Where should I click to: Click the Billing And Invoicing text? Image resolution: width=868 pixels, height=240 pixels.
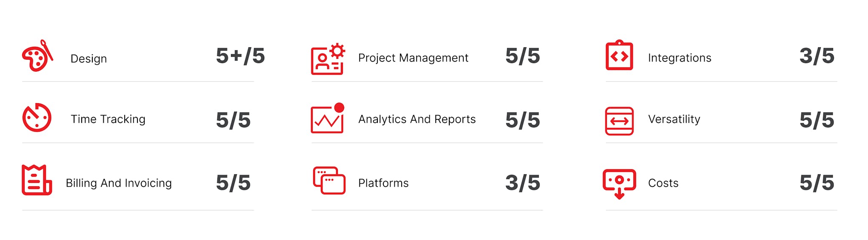tap(119, 183)
